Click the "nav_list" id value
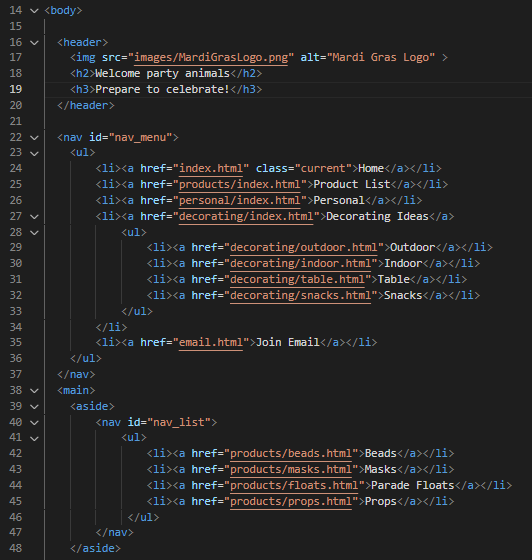 coord(179,422)
